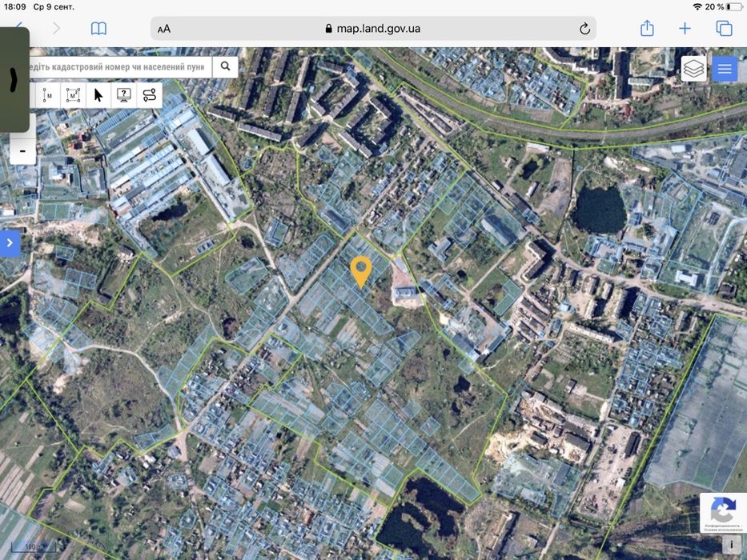
Task: Expand the dark slide-over handle
Action: tap(14, 79)
